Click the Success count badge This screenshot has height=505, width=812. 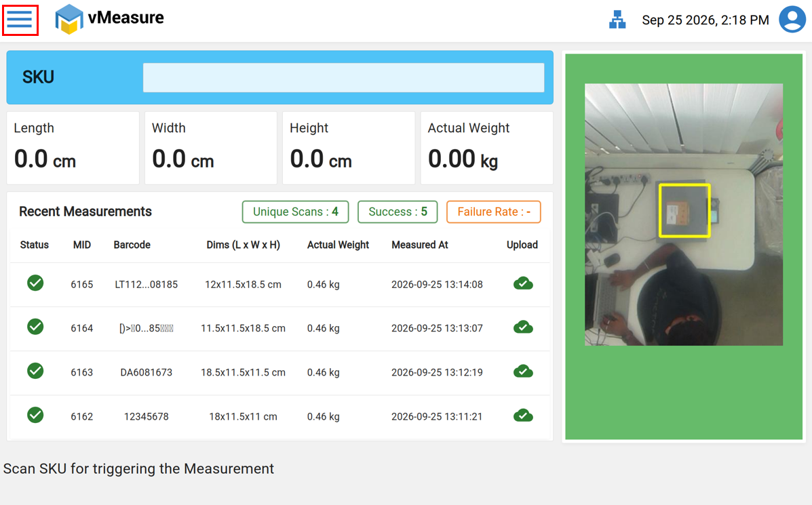click(x=398, y=211)
